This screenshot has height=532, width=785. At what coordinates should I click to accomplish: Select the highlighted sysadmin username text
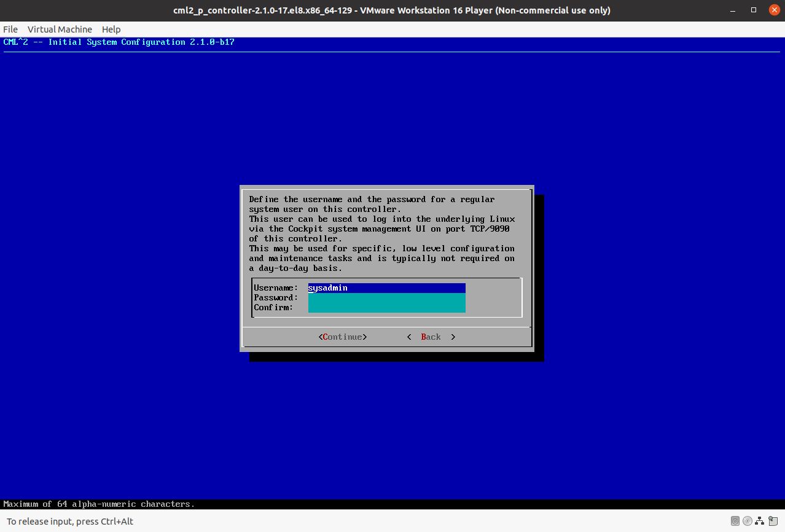pyautogui.click(x=327, y=288)
